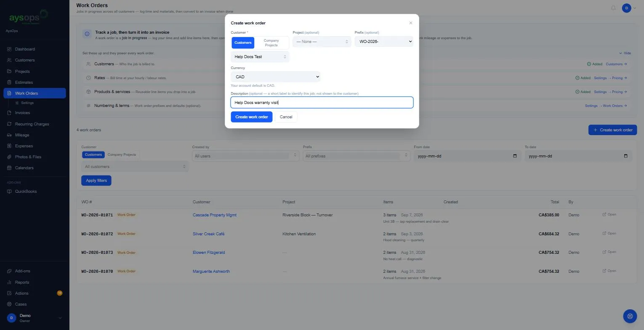Open the Help Docs Test customer dropdown

[260, 57]
